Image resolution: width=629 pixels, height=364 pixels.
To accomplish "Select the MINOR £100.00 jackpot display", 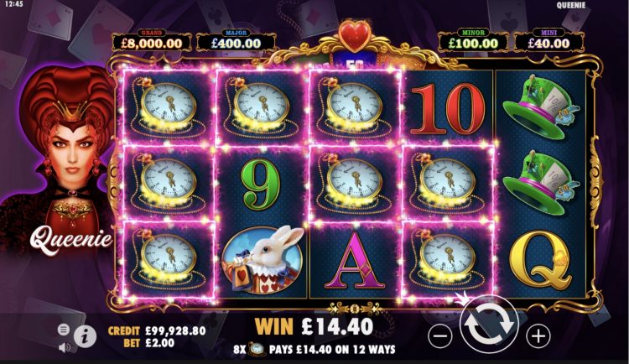I will click(x=473, y=40).
